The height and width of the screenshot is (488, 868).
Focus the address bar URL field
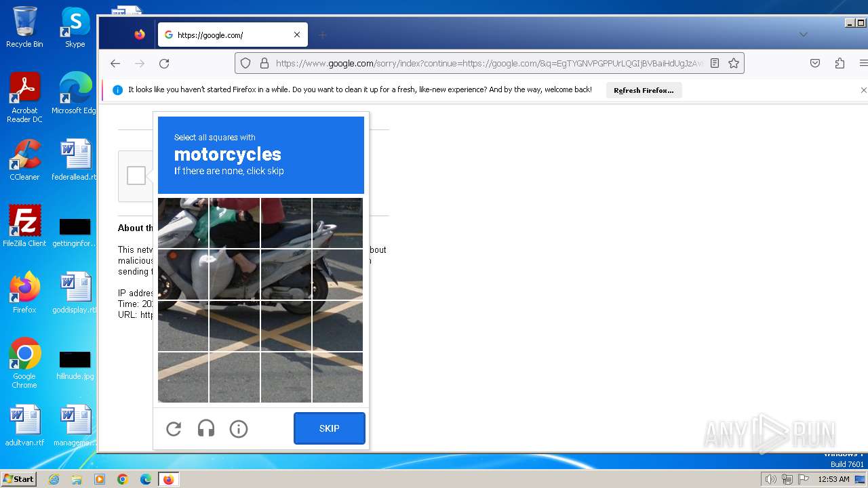point(490,63)
